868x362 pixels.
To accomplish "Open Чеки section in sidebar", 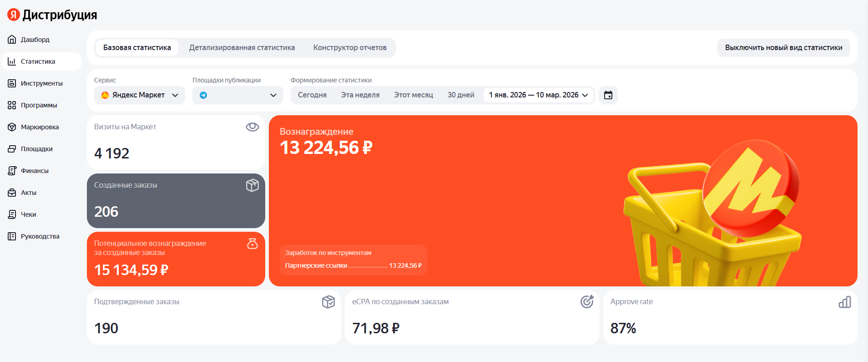I will pos(42,214).
